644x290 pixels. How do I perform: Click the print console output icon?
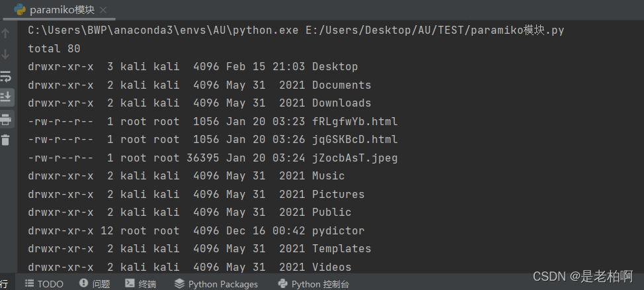click(6, 120)
